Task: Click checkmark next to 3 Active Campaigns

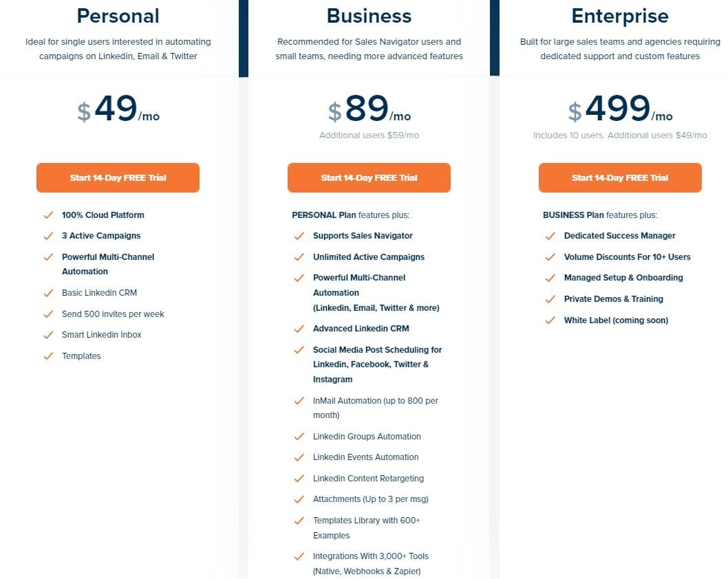Action: (48, 236)
